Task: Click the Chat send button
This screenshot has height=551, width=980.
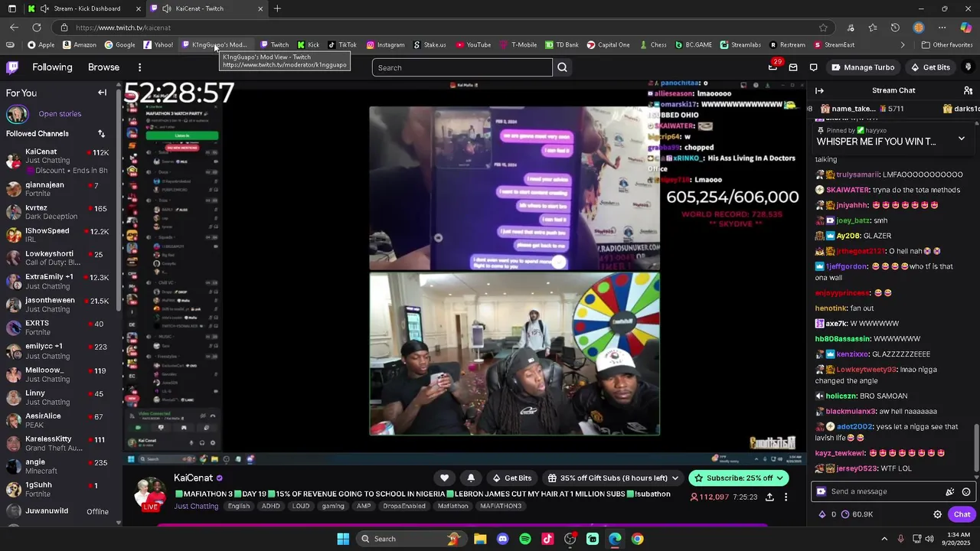Action: [962, 514]
